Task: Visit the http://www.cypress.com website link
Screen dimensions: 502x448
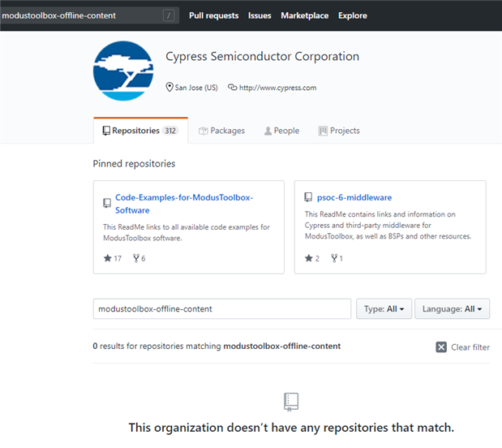Action: [x=277, y=88]
